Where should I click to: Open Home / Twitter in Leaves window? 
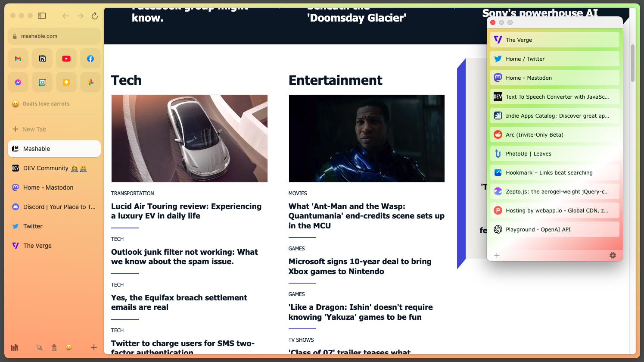click(555, 59)
